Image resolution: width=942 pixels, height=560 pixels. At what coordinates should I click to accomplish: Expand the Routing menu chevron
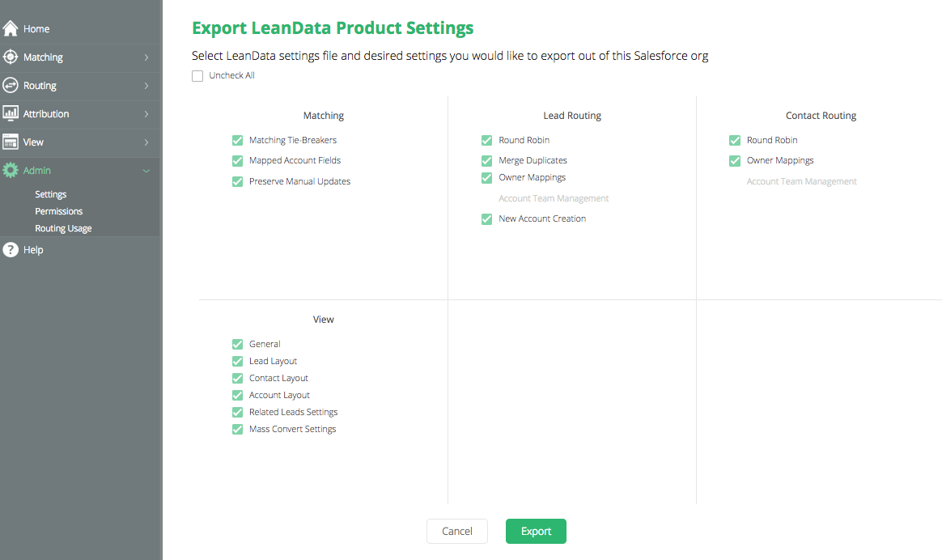tap(146, 85)
